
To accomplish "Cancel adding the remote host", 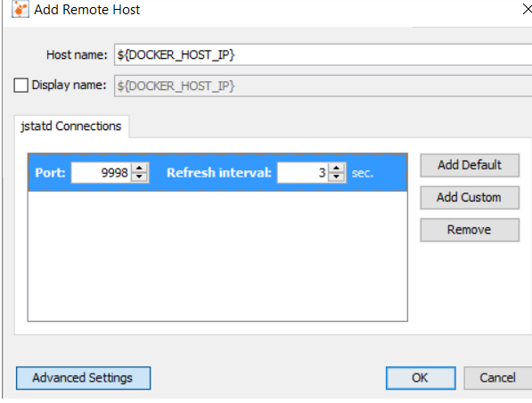I will [x=498, y=378].
